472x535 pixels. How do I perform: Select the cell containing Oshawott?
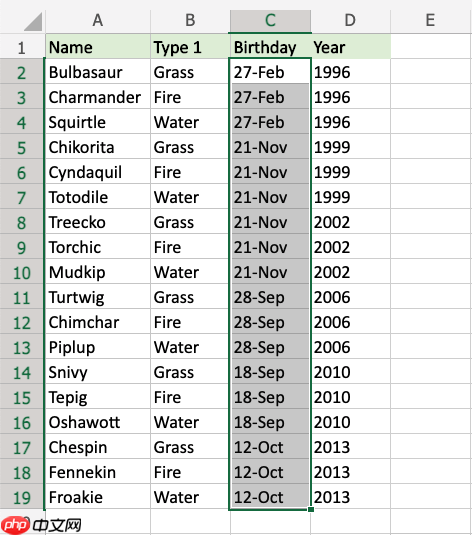coord(98,422)
